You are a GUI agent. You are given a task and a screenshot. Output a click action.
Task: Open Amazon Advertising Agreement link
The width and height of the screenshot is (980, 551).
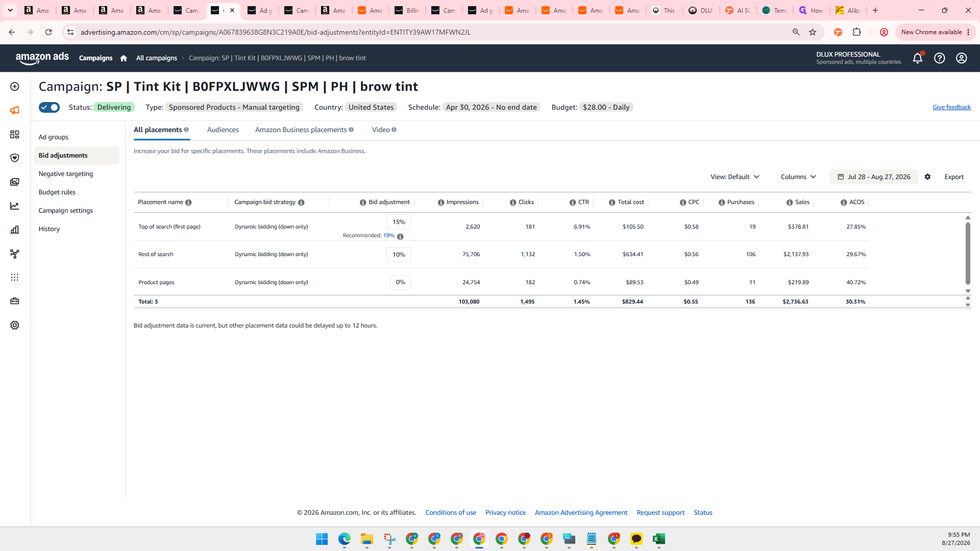581,513
